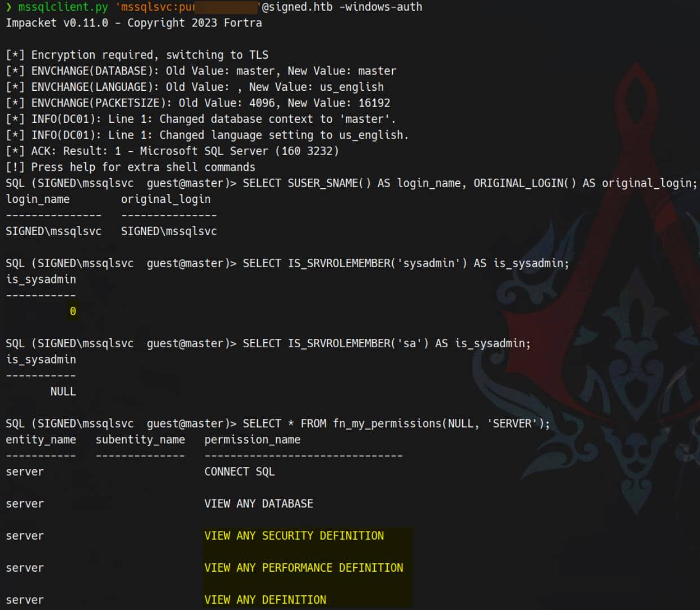Click the 'original_login' column header
The width and height of the screenshot is (700, 610).
166,200
